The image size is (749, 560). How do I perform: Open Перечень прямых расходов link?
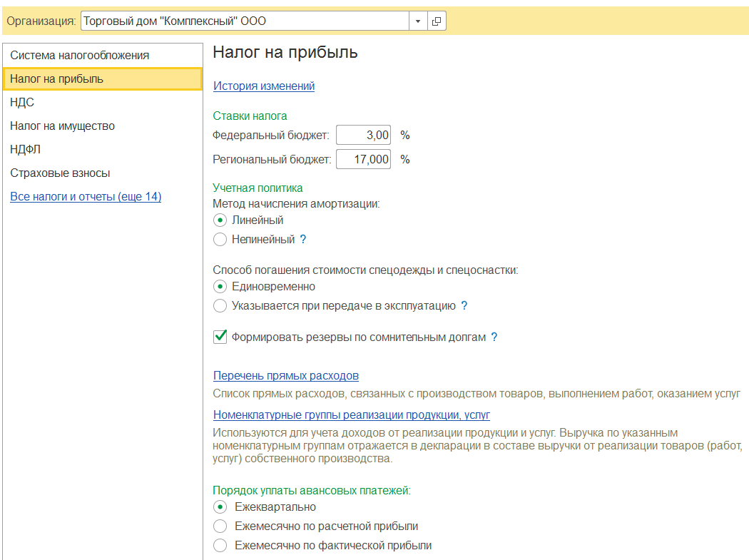coord(285,376)
